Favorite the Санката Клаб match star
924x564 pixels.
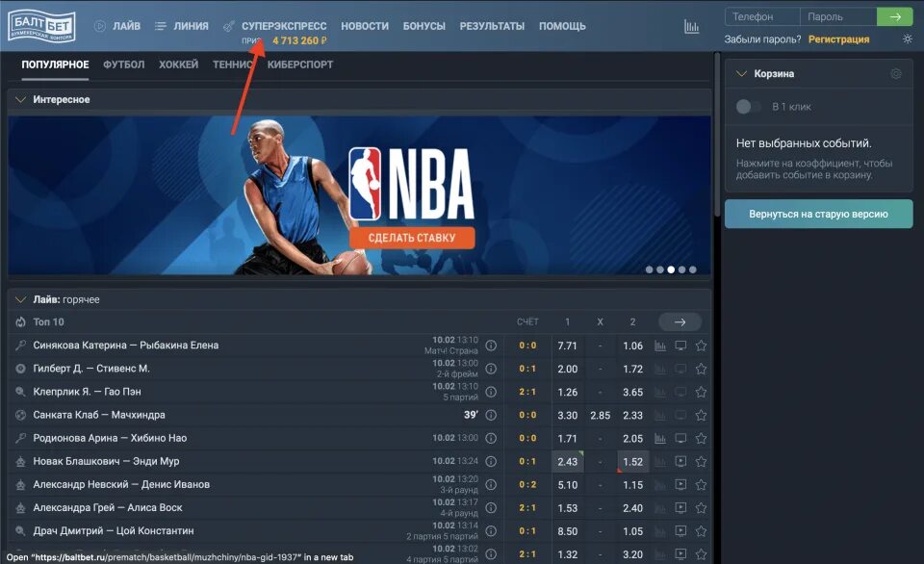[701, 416]
